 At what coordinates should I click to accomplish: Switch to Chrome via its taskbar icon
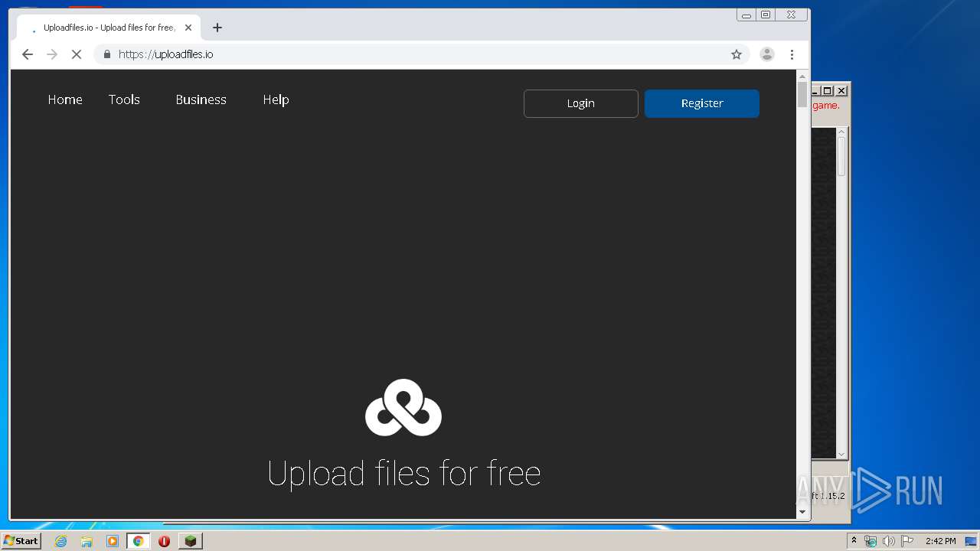pos(139,541)
